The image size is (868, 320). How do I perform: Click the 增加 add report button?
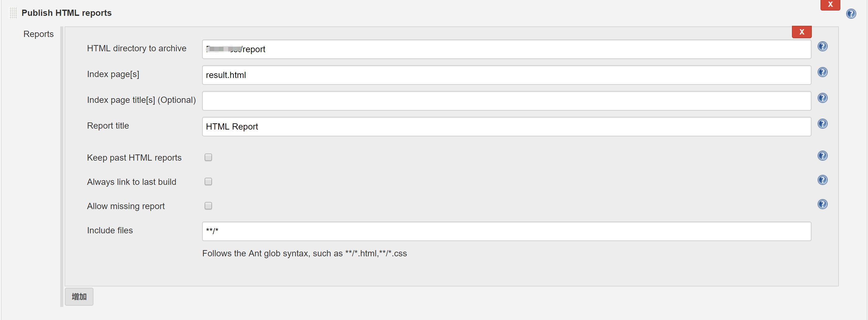79,297
